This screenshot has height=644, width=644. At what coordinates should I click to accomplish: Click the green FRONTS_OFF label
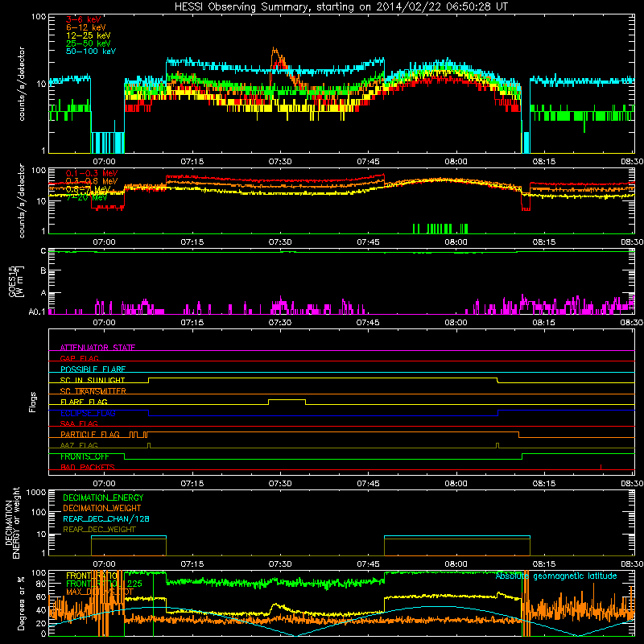tap(85, 456)
